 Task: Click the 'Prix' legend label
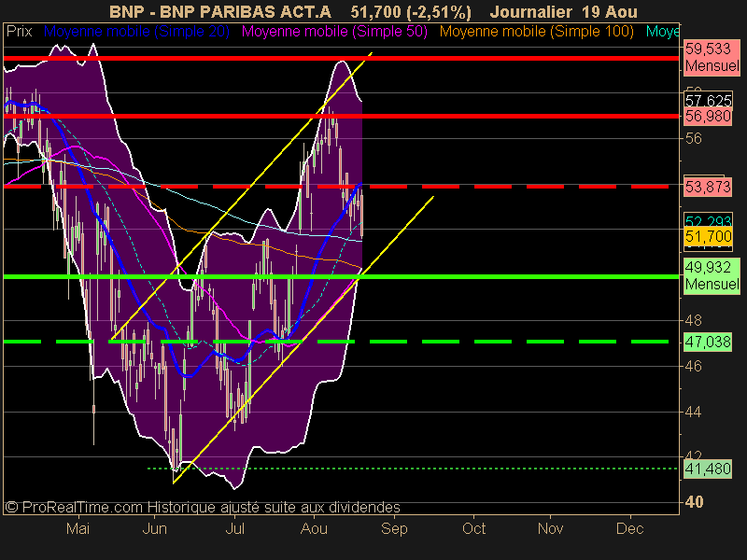click(19, 32)
